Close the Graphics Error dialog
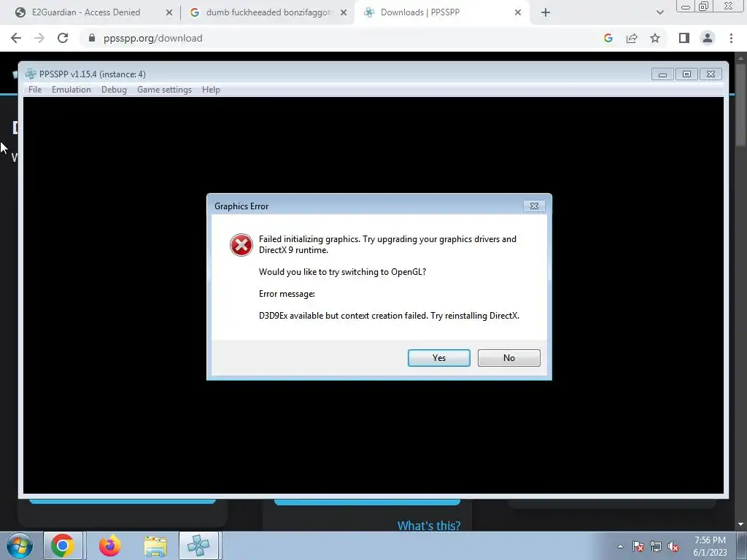The width and height of the screenshot is (747, 560). point(534,206)
